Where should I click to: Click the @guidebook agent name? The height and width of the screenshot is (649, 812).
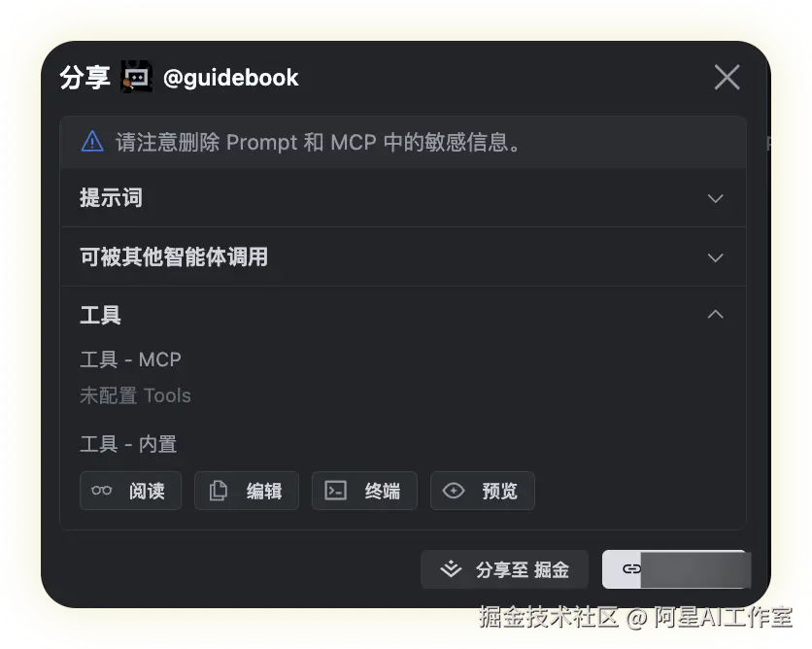[230, 78]
